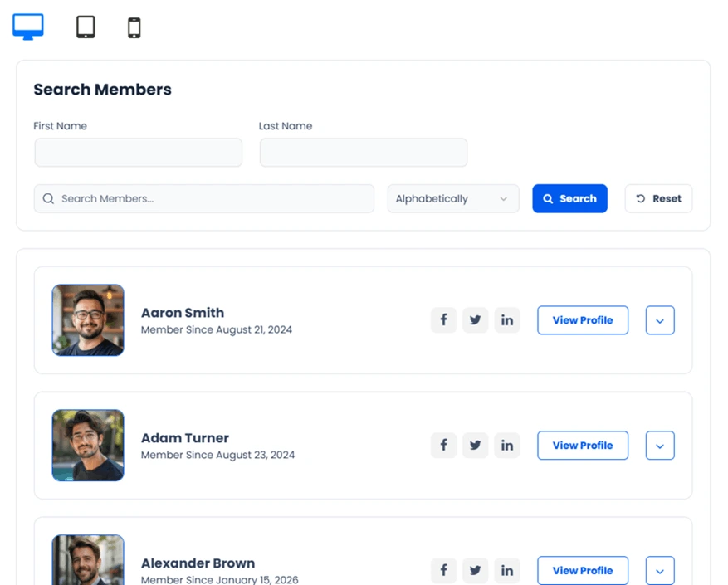Click Aaron Smith's profile photo
728x585 pixels.
click(88, 320)
